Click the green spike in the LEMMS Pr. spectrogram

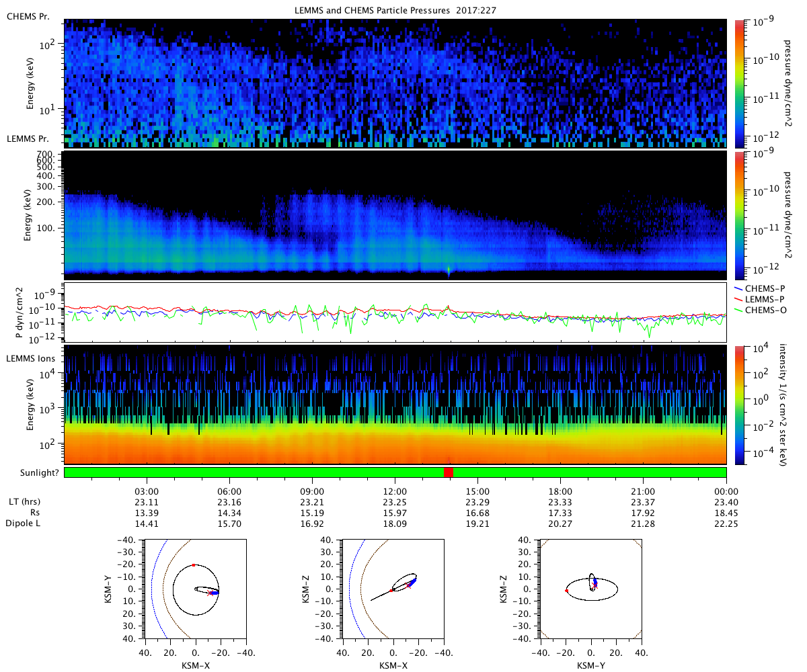coord(449,270)
